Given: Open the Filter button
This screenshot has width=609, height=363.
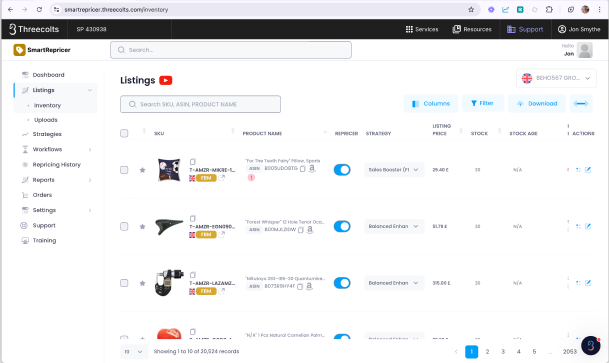Looking at the screenshot, I should [x=482, y=103].
